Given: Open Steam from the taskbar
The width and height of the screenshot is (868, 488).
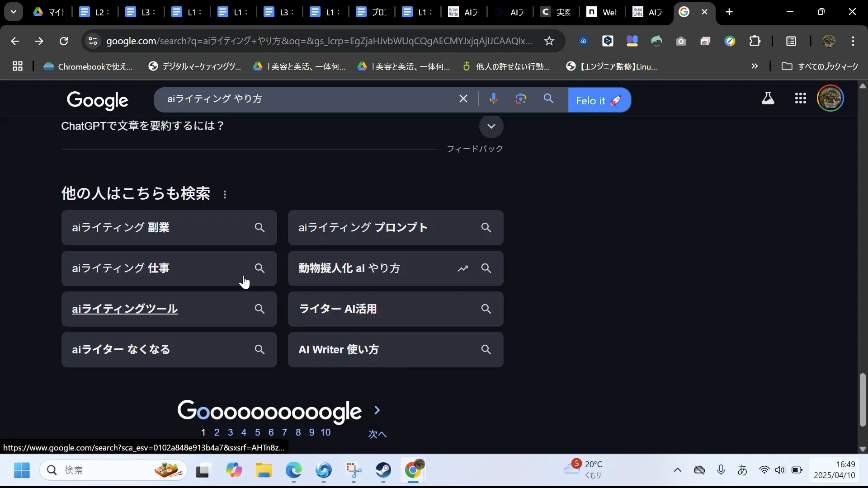Looking at the screenshot, I should (x=384, y=470).
